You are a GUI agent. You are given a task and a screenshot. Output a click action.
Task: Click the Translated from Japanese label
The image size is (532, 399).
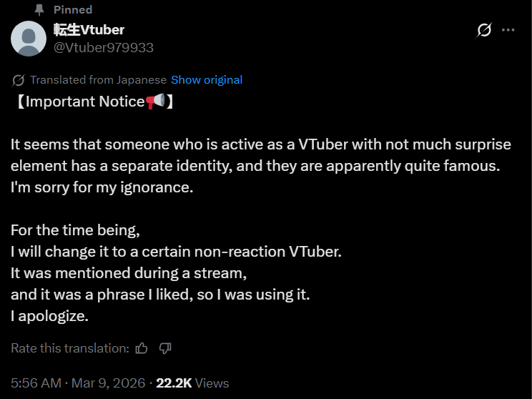coord(99,80)
